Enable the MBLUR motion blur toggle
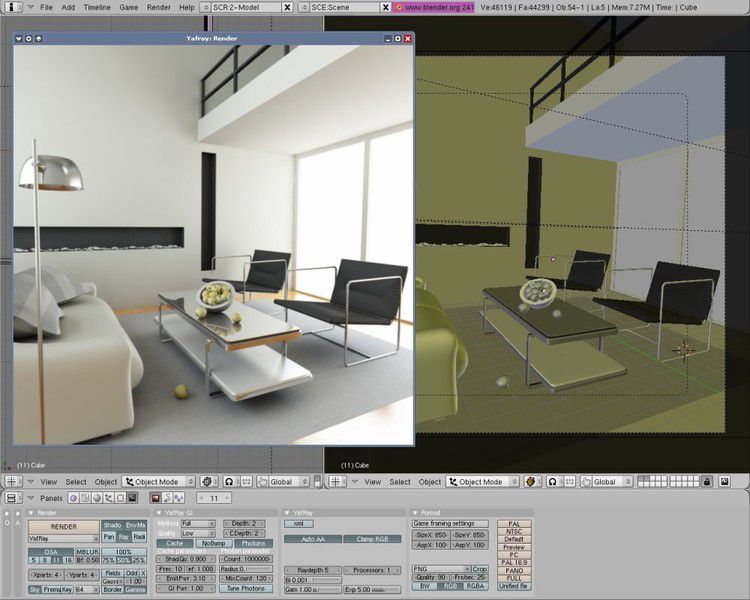This screenshot has height=600, width=750. (86, 551)
